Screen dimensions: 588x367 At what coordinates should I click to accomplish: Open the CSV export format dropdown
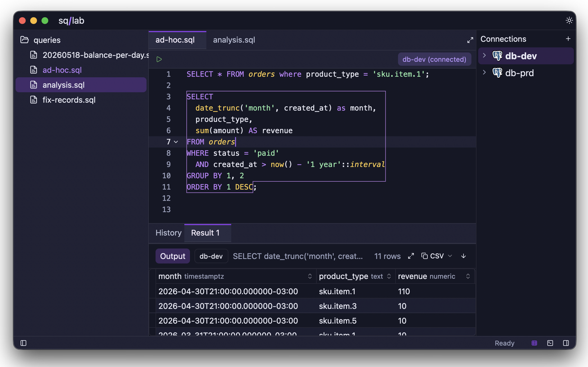pyautogui.click(x=450, y=256)
